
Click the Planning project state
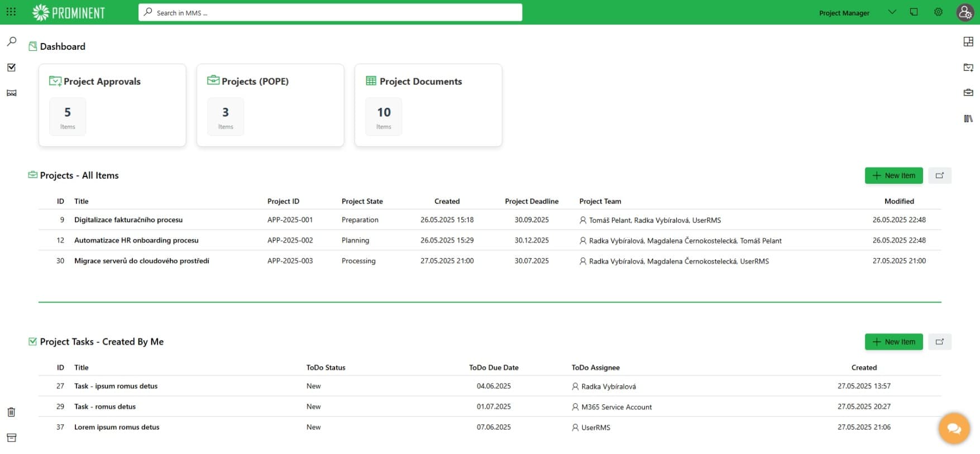[x=355, y=240]
